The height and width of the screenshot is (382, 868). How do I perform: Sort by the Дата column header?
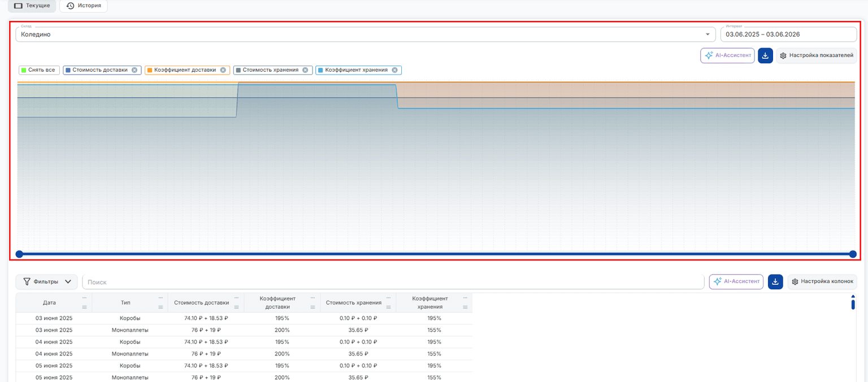(x=49, y=303)
